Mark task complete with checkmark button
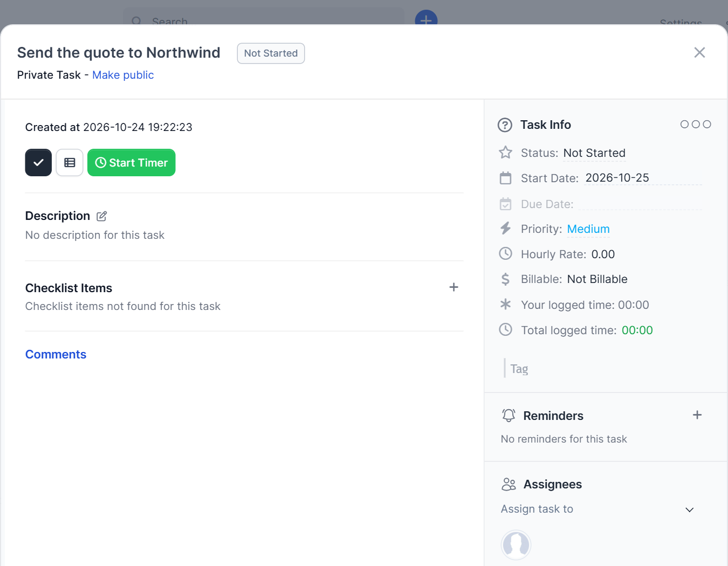Viewport: 728px width, 566px height. 38,163
